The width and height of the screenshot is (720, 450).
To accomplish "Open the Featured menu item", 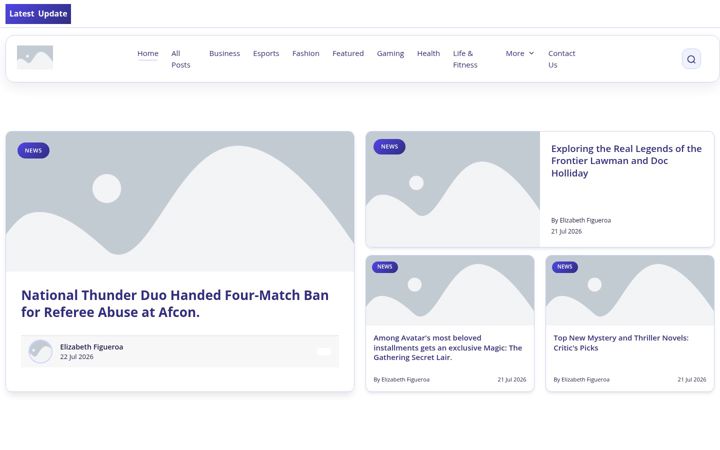I will (x=348, y=53).
